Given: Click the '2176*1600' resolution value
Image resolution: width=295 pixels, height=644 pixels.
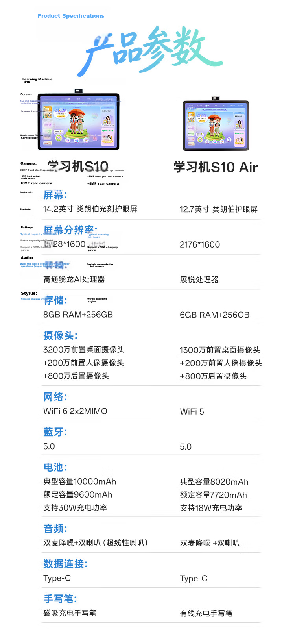Looking at the screenshot, I should (200, 244).
